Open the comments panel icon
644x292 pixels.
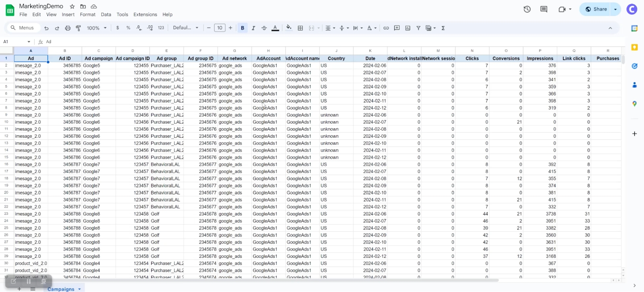pos(544,9)
